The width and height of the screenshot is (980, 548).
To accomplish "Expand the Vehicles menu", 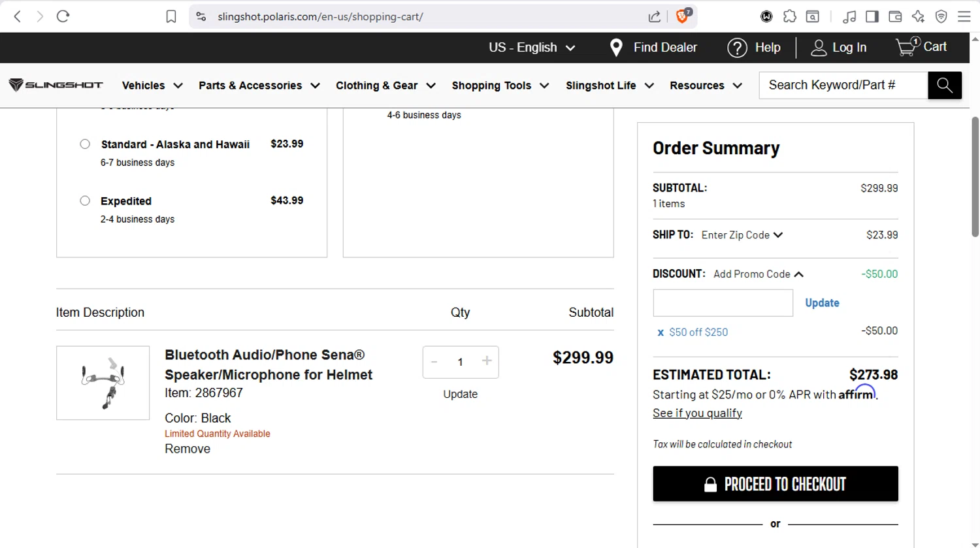I will coord(152,85).
